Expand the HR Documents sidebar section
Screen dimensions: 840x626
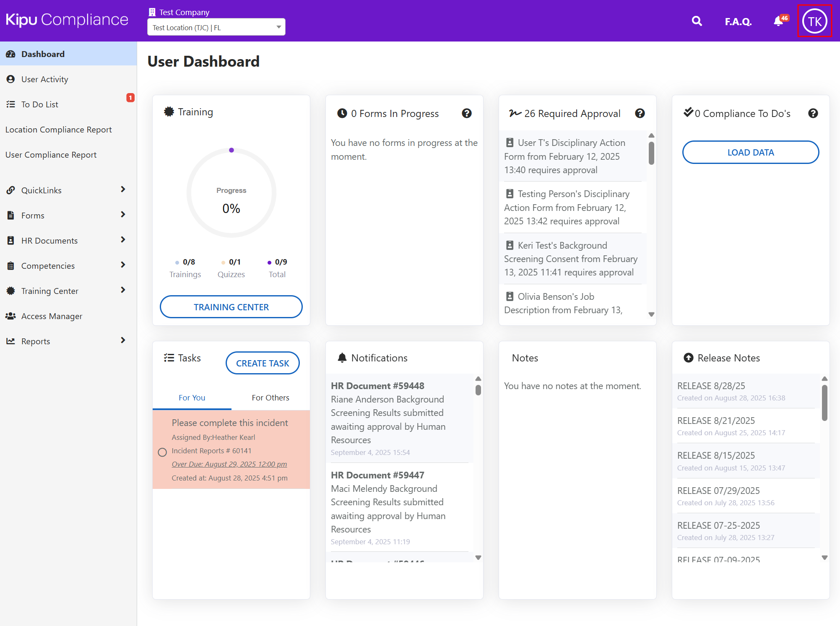pos(123,240)
